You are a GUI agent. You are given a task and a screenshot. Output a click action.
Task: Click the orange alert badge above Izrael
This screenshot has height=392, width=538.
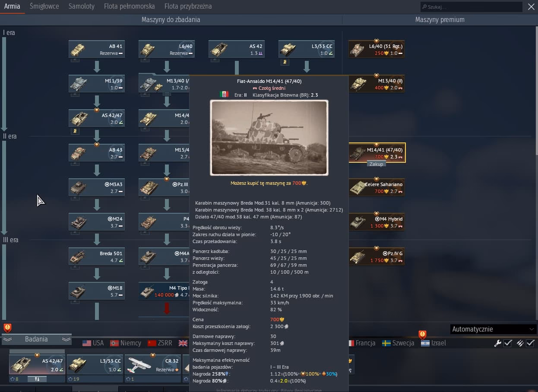[422, 335]
